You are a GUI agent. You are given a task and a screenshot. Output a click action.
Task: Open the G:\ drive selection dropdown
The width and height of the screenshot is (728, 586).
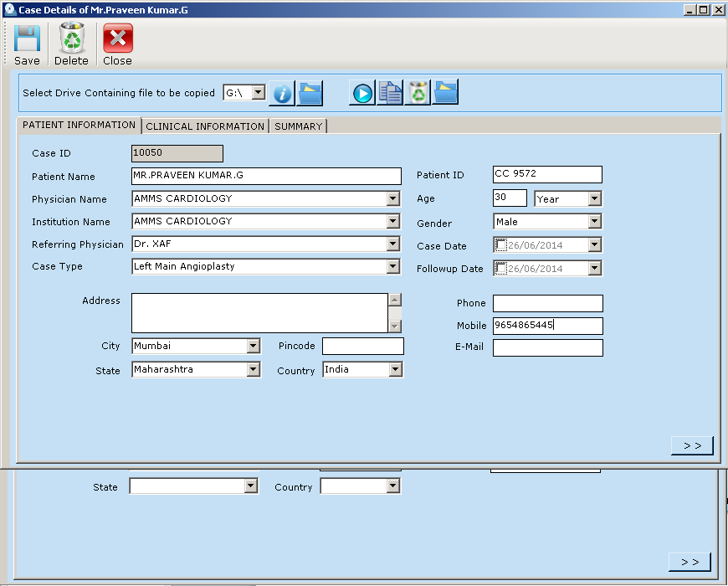[x=258, y=93]
